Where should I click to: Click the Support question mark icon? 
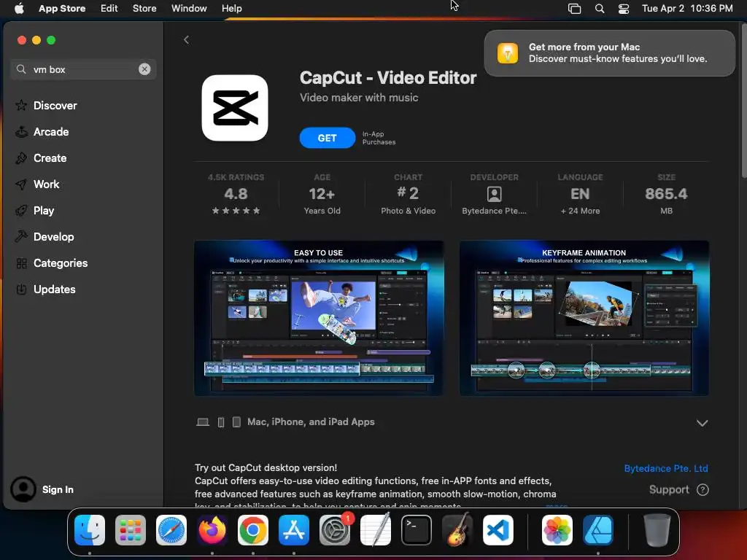tap(703, 489)
